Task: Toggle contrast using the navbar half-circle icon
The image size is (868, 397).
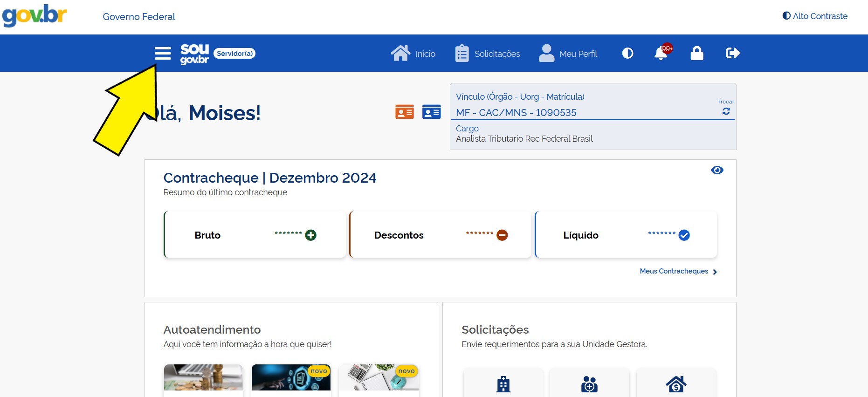Action: point(627,53)
